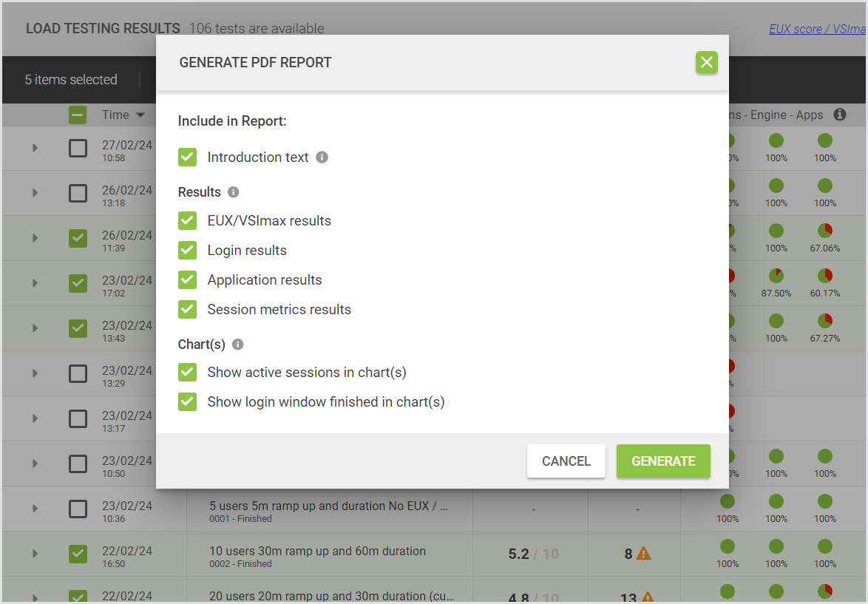The height and width of the screenshot is (604, 868).
Task: Uncheck the Introduction text checkbox
Action: [x=188, y=157]
